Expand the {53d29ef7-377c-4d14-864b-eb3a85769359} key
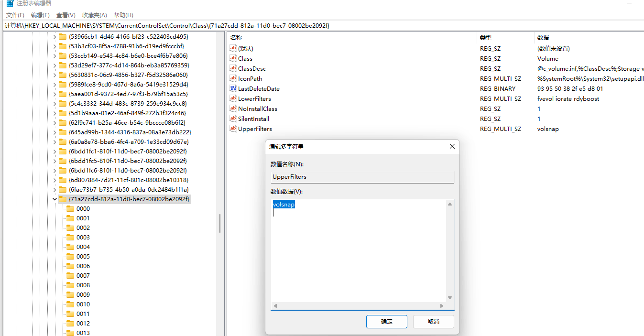 [x=55, y=65]
